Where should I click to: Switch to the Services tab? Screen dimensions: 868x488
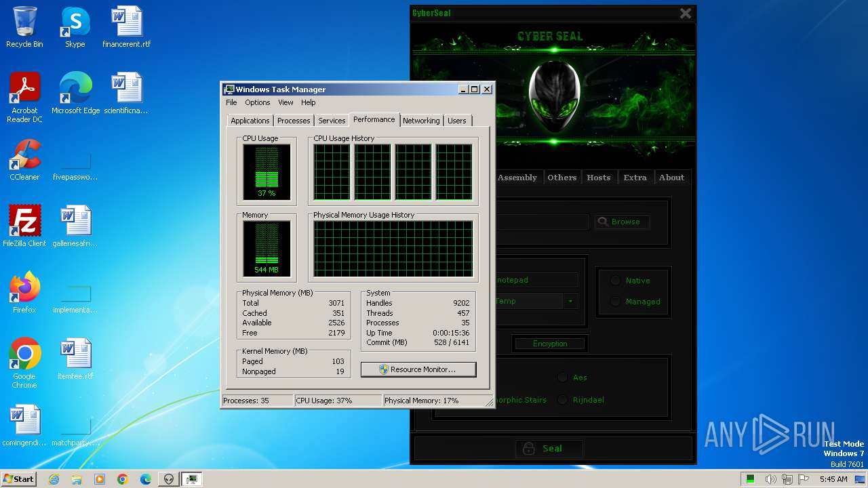pyautogui.click(x=332, y=121)
